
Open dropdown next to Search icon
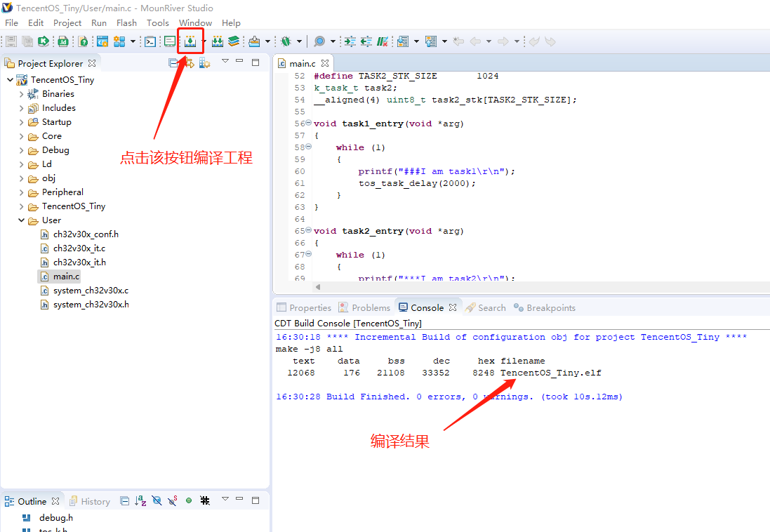point(333,41)
